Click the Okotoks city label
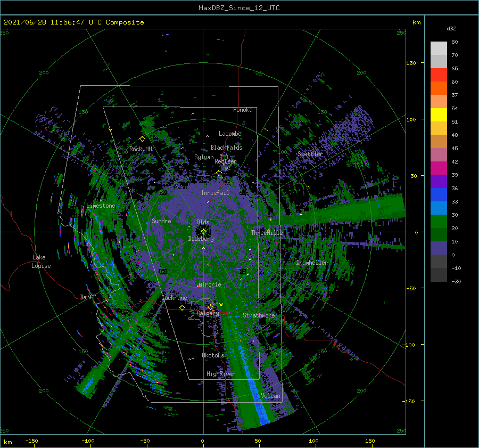 click(x=213, y=355)
